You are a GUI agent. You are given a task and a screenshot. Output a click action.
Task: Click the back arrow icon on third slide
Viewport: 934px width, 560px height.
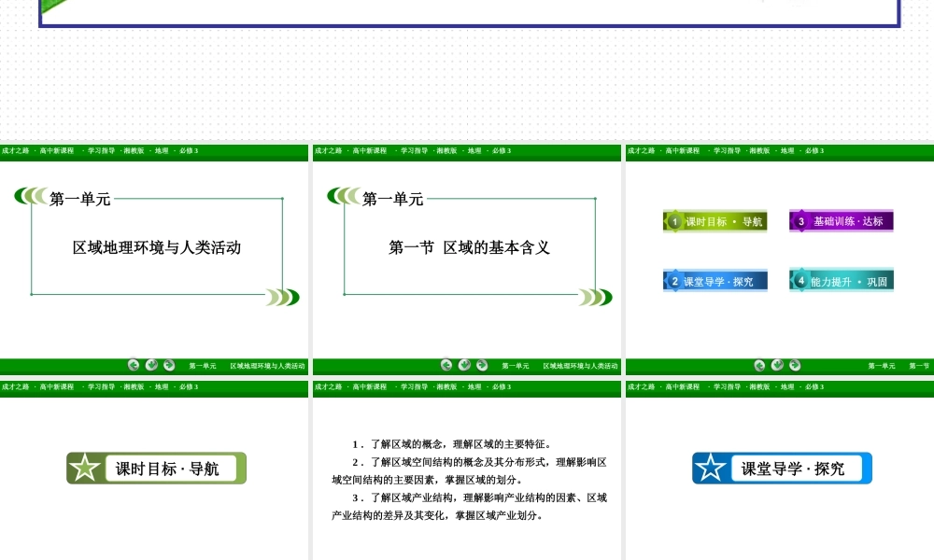[x=759, y=365]
